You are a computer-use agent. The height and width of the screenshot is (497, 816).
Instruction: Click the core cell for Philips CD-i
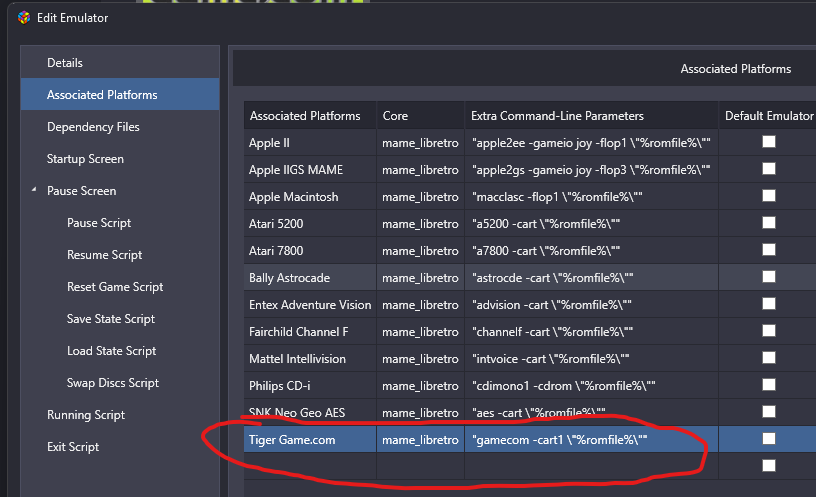(420, 386)
